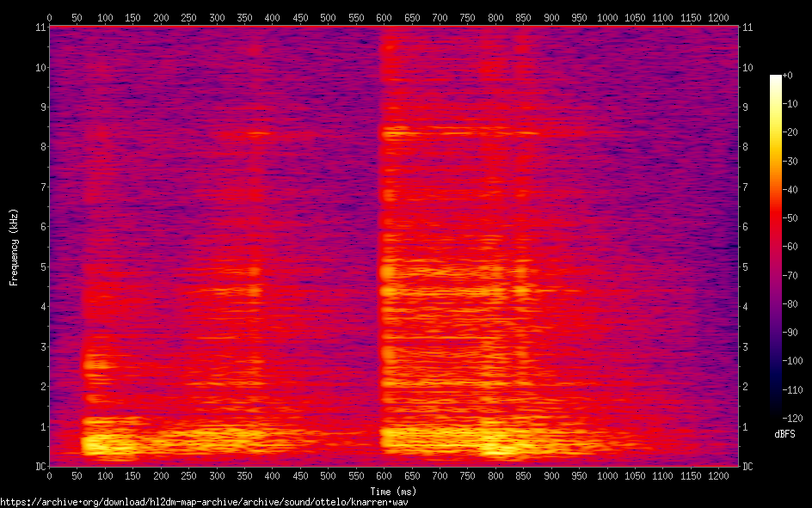Click the 11 kHz label on right axis
This screenshot has height=508, width=812.
pos(747,28)
